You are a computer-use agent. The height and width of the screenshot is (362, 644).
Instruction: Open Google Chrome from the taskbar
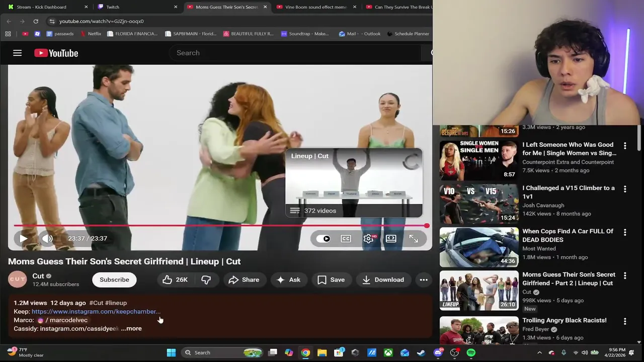305,352
